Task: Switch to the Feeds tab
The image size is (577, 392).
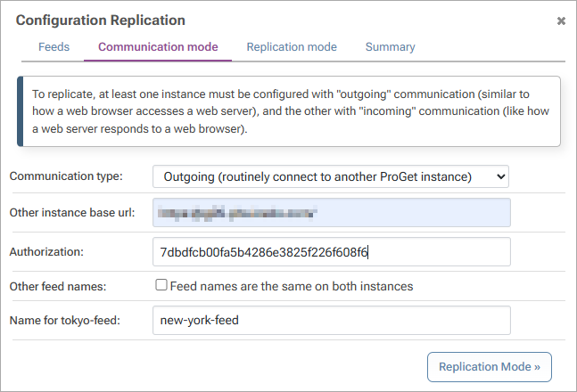Action: (x=54, y=47)
